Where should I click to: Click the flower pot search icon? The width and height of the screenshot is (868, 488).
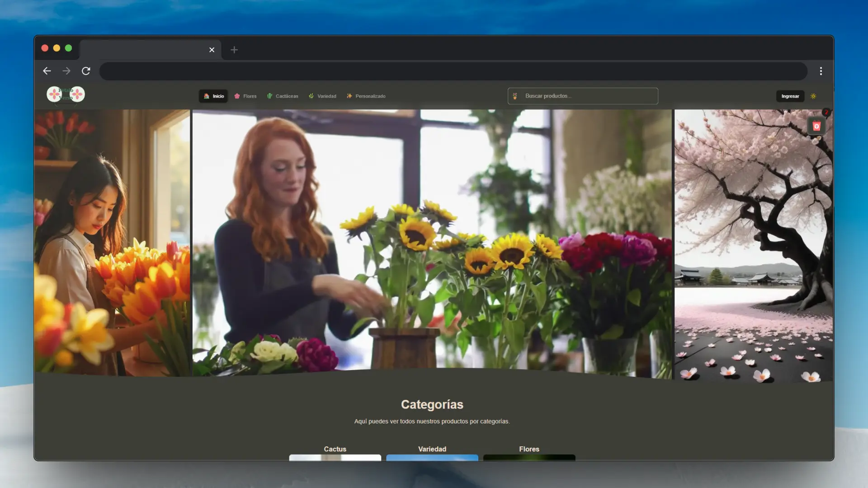click(515, 96)
